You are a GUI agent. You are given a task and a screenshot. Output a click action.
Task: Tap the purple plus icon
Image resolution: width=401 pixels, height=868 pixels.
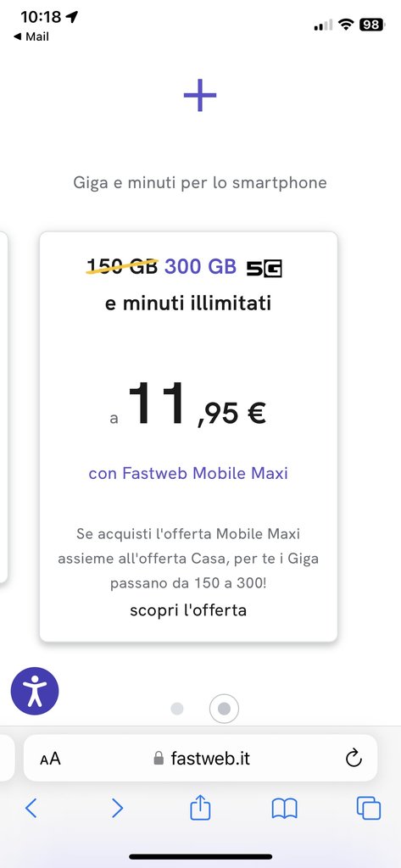click(200, 95)
